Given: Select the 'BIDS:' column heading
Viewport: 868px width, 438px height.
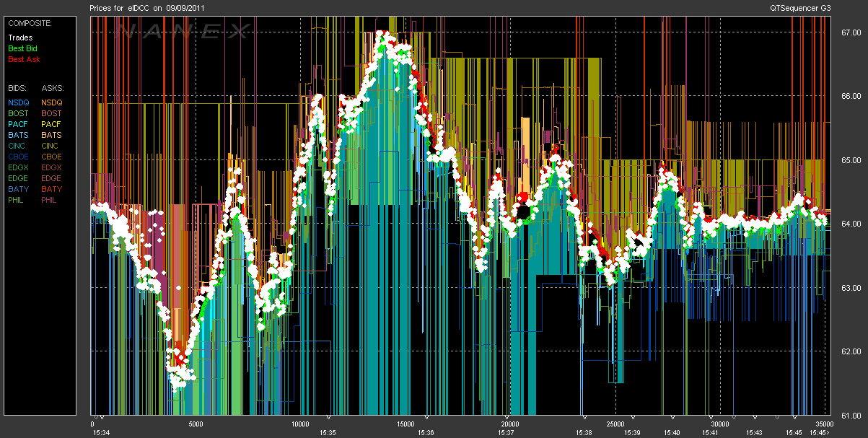Looking at the screenshot, I should click(x=18, y=88).
